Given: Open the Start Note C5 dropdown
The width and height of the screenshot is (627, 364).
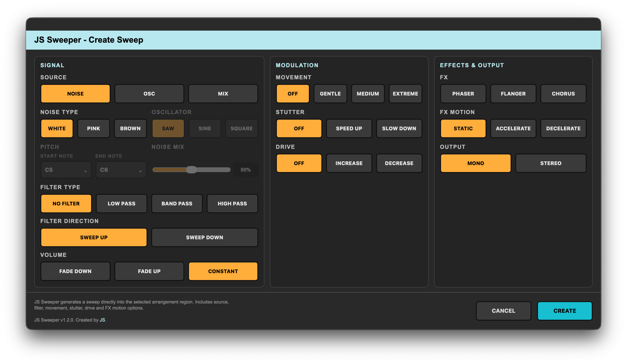Looking at the screenshot, I should pos(66,170).
